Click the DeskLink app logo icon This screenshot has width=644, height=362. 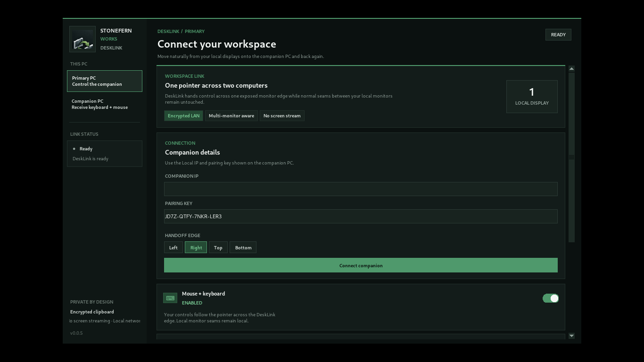click(83, 39)
